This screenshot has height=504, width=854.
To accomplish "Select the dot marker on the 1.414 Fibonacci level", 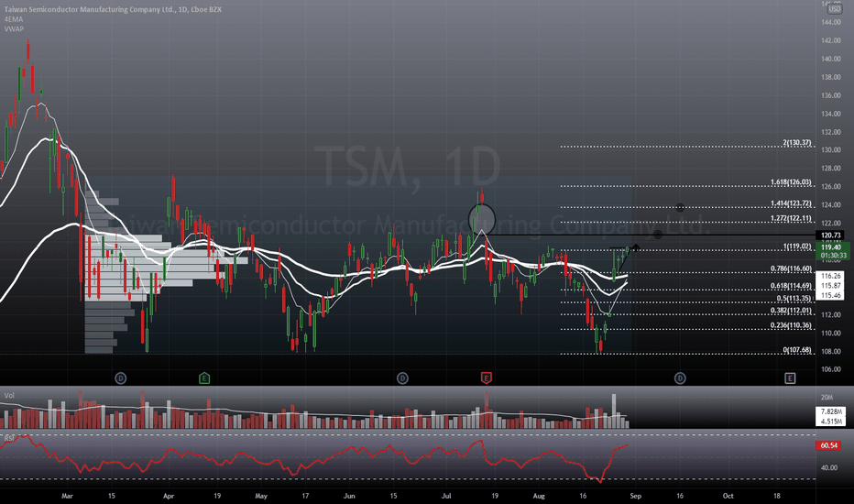I will coord(680,208).
